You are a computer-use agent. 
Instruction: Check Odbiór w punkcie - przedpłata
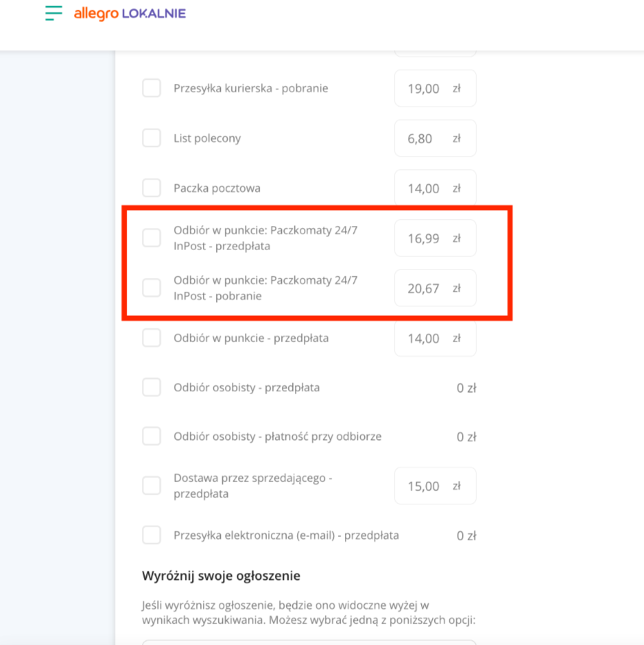(152, 338)
